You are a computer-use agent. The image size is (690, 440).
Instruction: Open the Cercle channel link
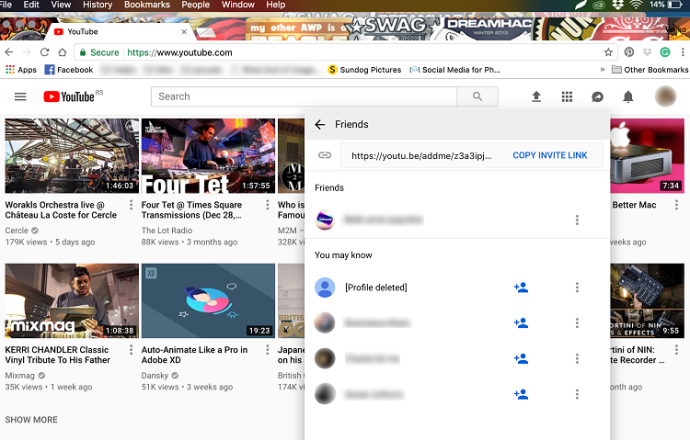click(17, 230)
